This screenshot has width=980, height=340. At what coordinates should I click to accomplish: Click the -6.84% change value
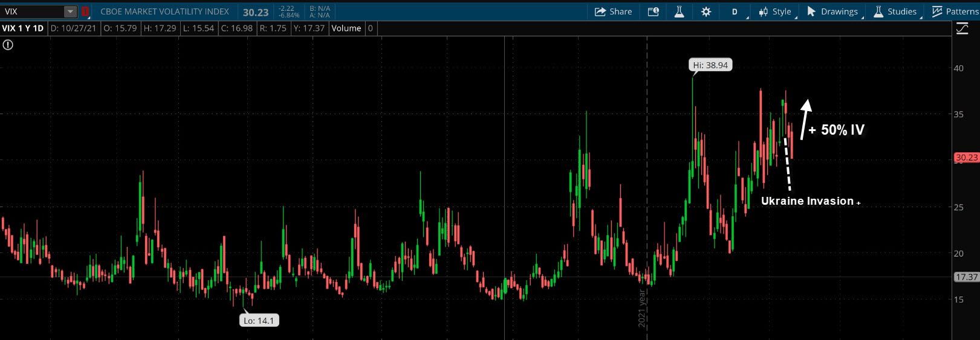pyautogui.click(x=289, y=15)
